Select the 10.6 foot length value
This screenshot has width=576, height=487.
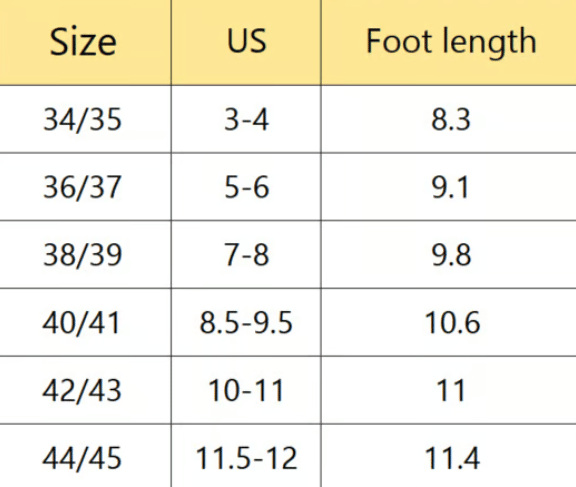(452, 323)
